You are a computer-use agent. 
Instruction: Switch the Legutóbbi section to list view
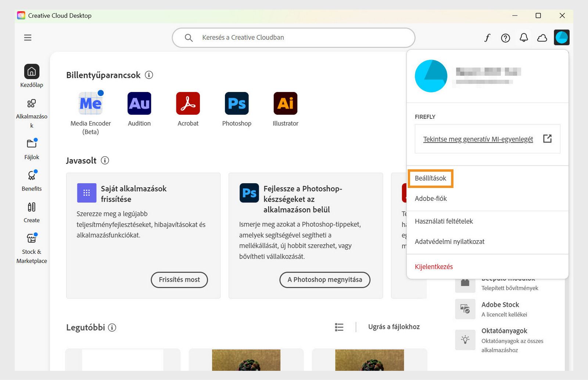pyautogui.click(x=339, y=327)
